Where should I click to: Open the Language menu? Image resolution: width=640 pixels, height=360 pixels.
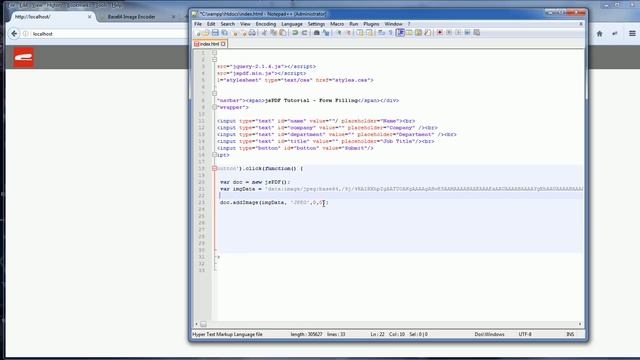click(x=292, y=24)
